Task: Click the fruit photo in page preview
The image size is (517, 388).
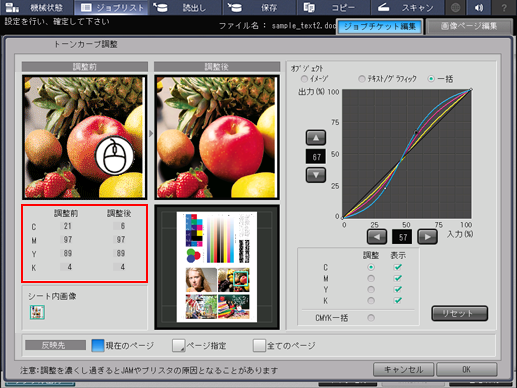Action: (x=234, y=280)
